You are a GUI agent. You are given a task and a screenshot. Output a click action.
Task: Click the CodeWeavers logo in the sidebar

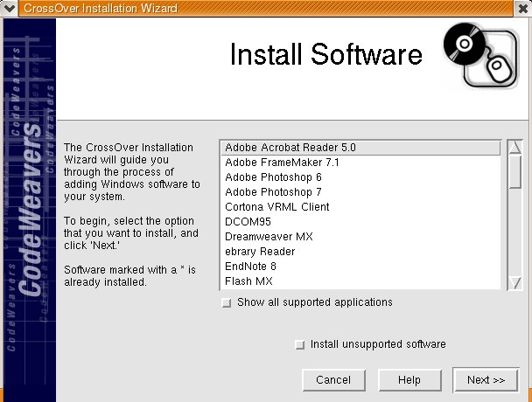[x=31, y=210]
